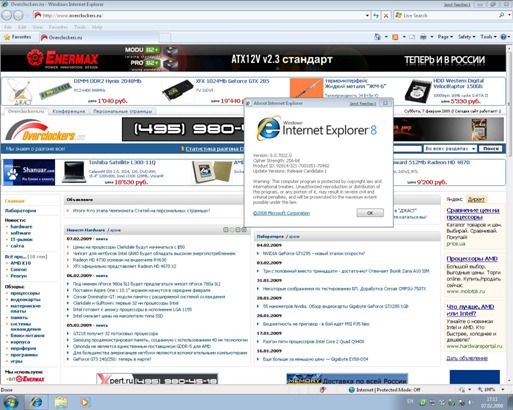Image resolution: width=513 pixels, height=410 pixels.
Task: Open the Tools command bar dropdown
Action: pyautogui.click(x=488, y=37)
